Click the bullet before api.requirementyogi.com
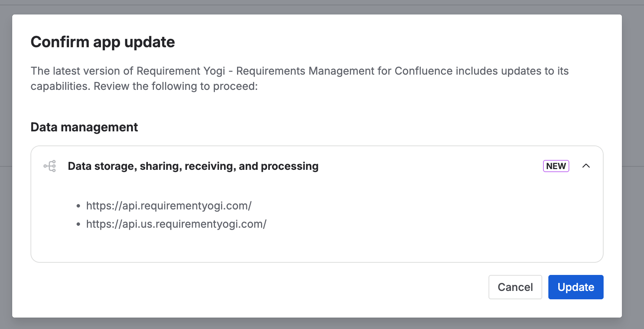This screenshot has height=329, width=644. (x=78, y=206)
